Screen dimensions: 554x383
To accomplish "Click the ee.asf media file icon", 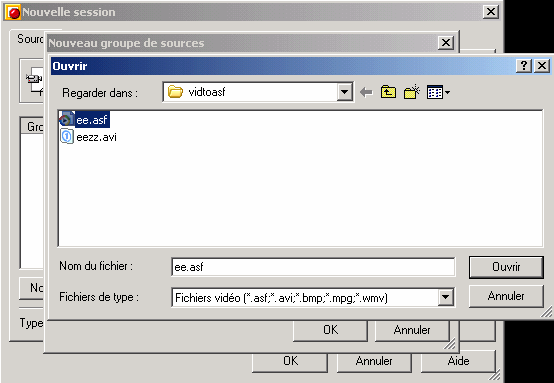I will [x=67, y=119].
